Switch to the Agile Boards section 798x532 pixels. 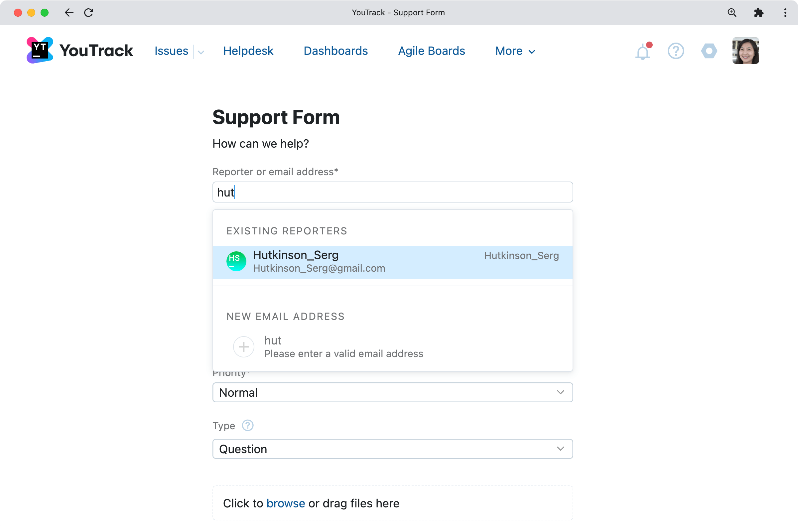(x=432, y=51)
